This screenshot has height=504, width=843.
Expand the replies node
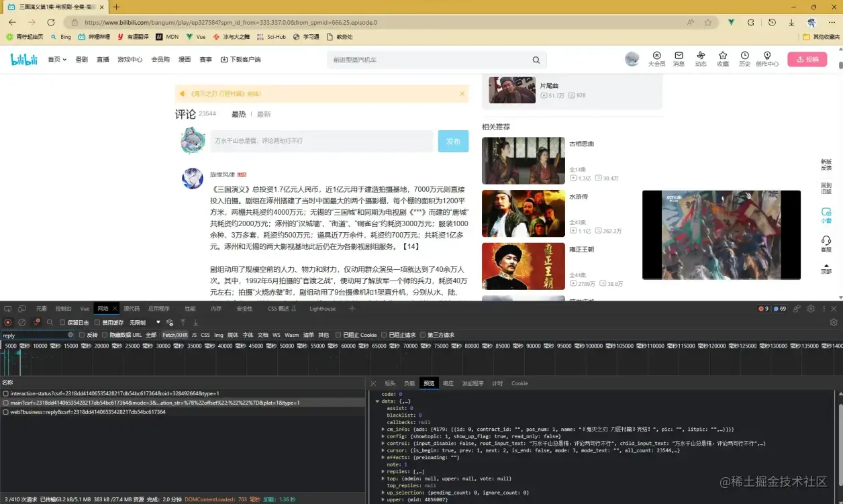383,472
